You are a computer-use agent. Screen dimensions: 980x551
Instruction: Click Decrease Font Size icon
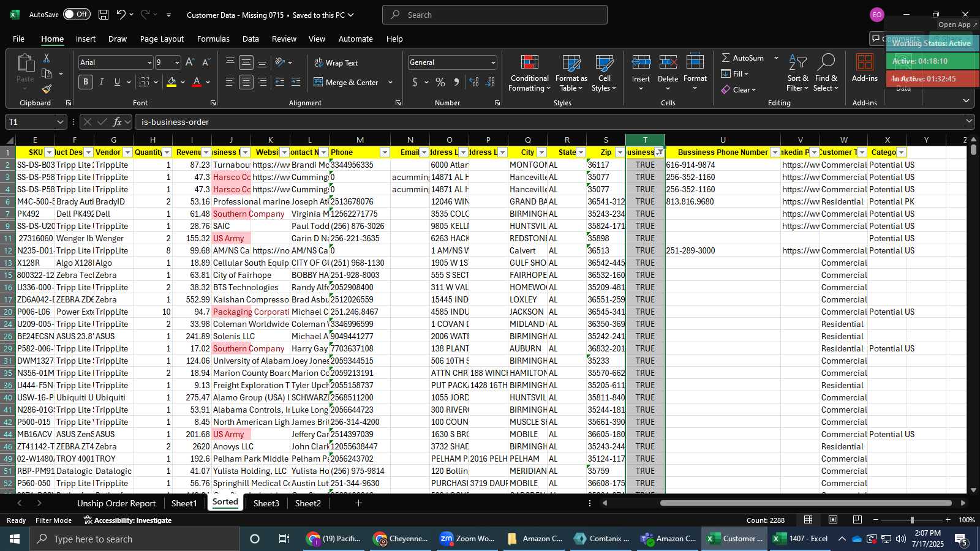[206, 62]
